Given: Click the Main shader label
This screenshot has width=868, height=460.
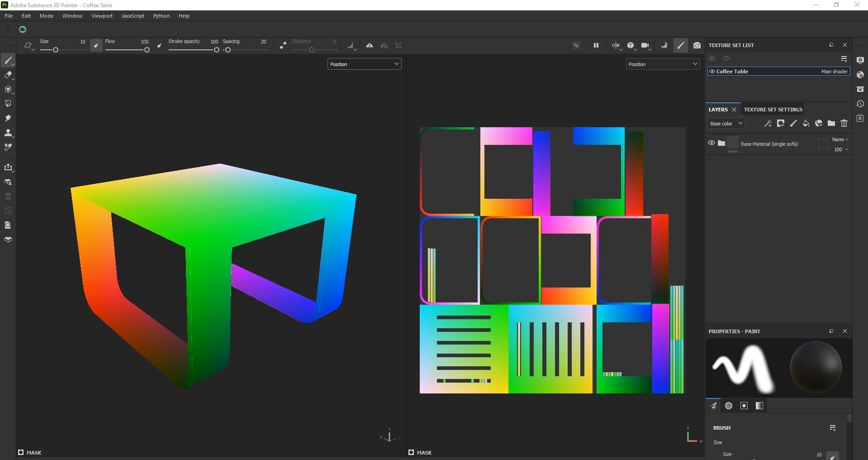Looking at the screenshot, I should (x=834, y=72).
